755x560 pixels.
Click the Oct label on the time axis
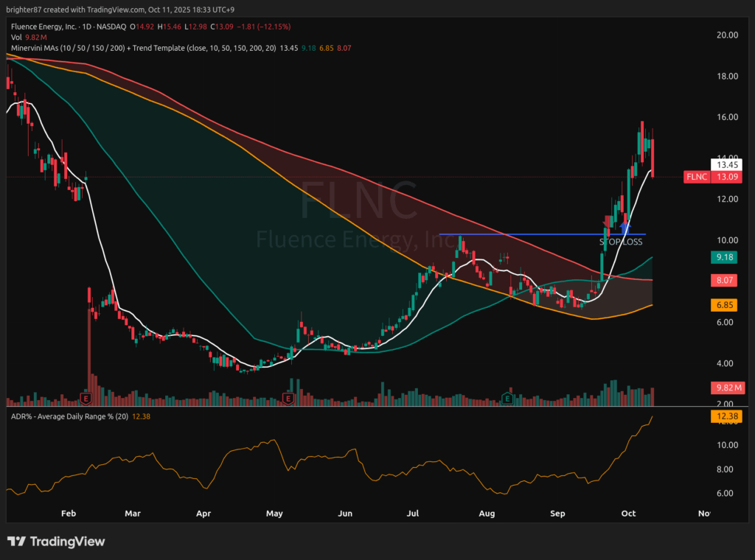coord(629,513)
